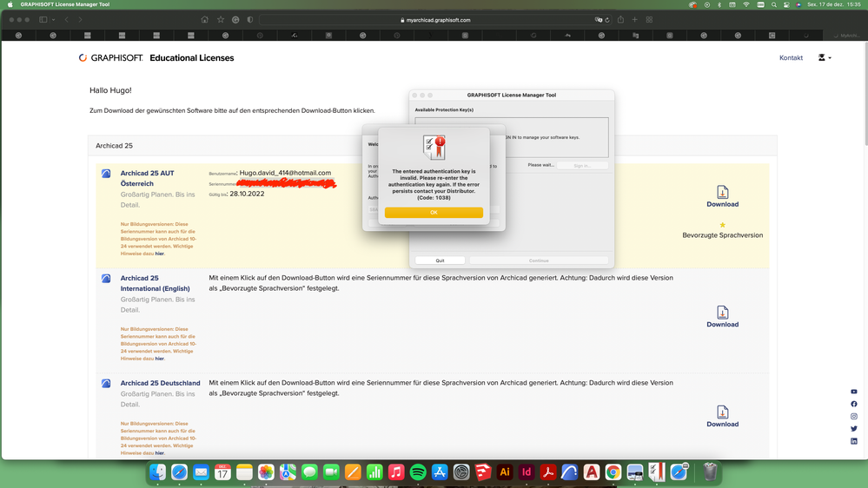Open the GRAPHISOFT Facebook link icon
This screenshot has height=488, width=868.
853,404
